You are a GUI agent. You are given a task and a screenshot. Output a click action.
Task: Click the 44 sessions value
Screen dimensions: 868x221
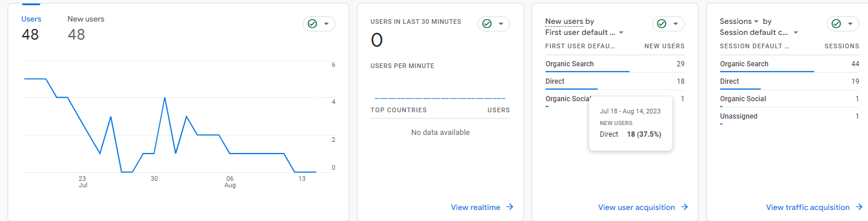tap(855, 64)
